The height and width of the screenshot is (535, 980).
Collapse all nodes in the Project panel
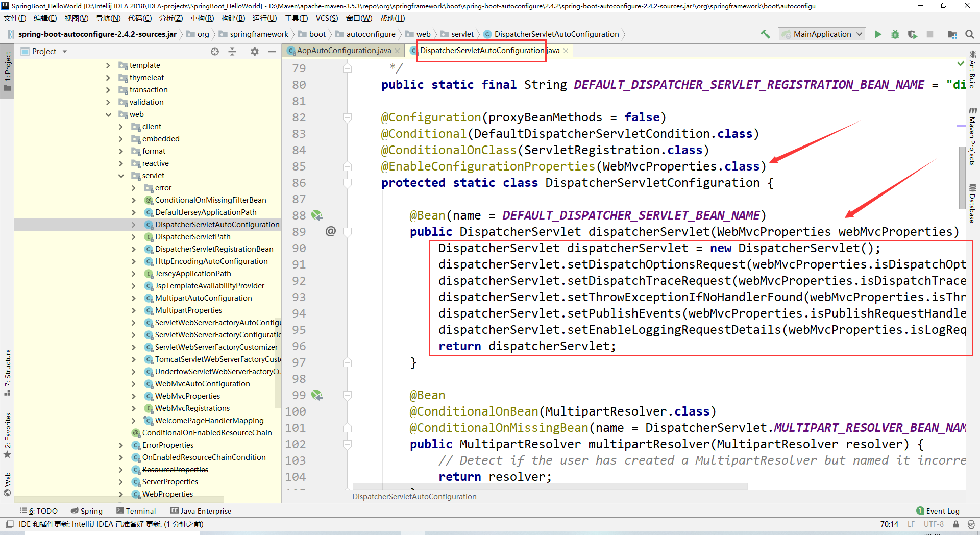[232, 52]
